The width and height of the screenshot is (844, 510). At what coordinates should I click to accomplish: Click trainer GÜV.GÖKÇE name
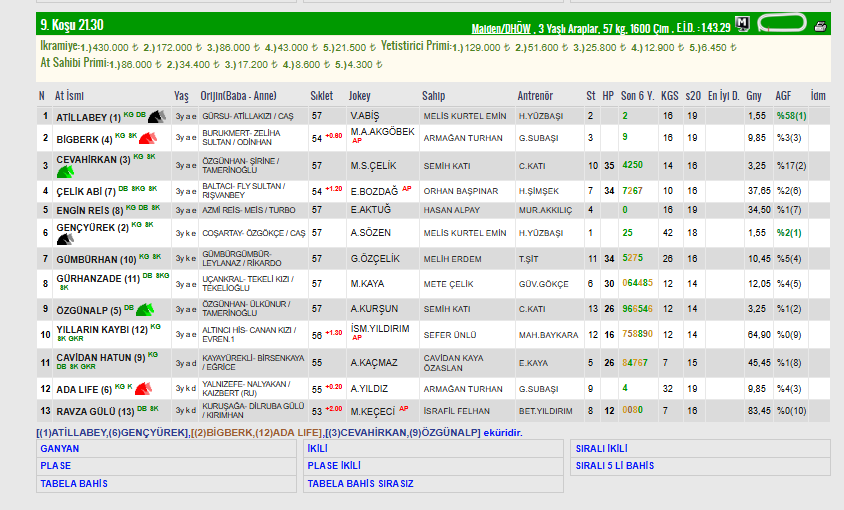(x=544, y=284)
